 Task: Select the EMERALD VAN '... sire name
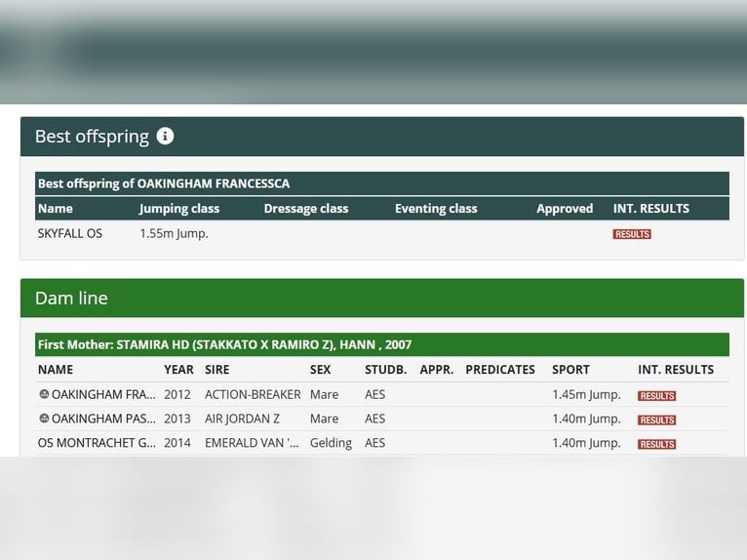(x=252, y=443)
